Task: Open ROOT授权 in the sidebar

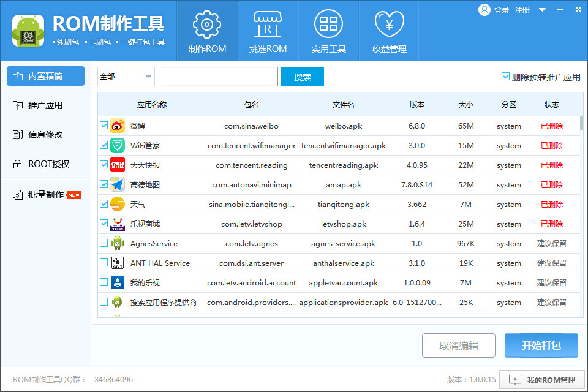Action: (45, 164)
